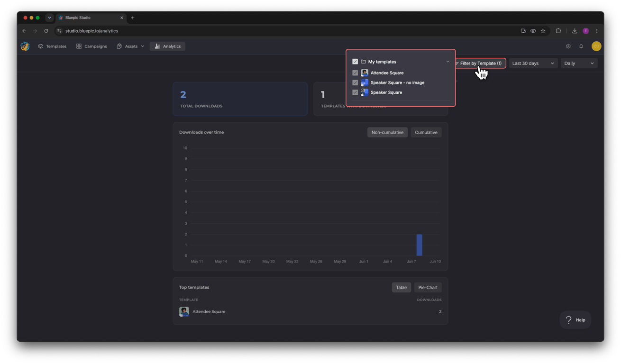621x364 pixels.
Task: Toggle the My templates checkbox
Action: (x=355, y=62)
